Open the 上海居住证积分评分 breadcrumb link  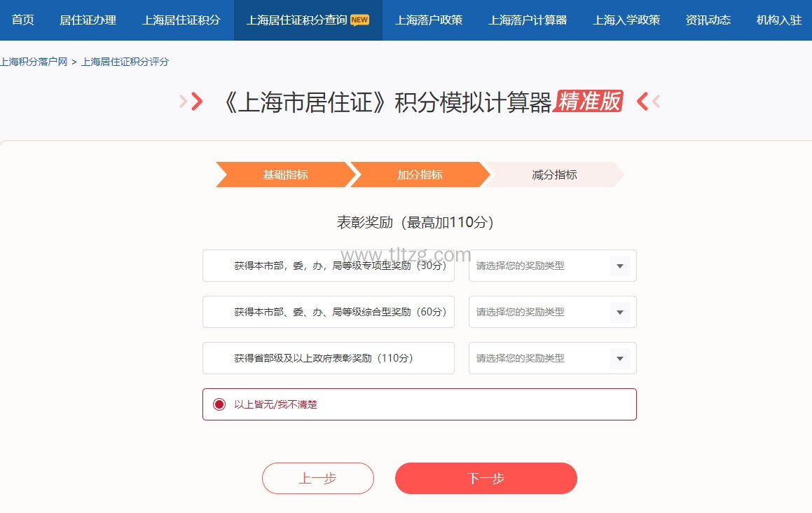(125, 62)
